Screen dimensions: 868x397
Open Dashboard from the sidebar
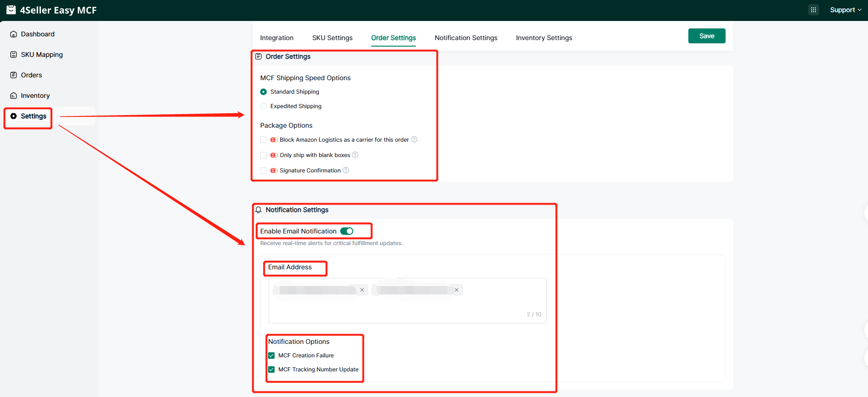click(37, 34)
